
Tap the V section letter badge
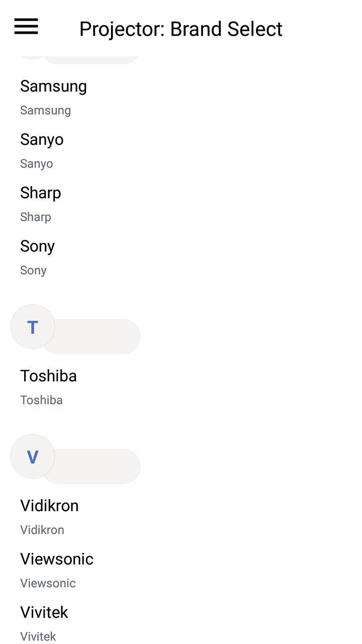(x=33, y=456)
